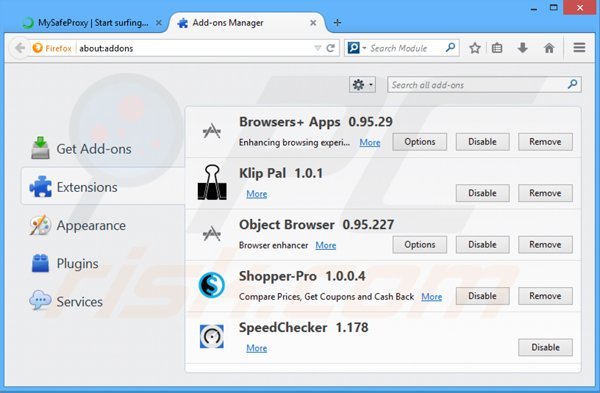Select the Extensions category

click(x=103, y=187)
